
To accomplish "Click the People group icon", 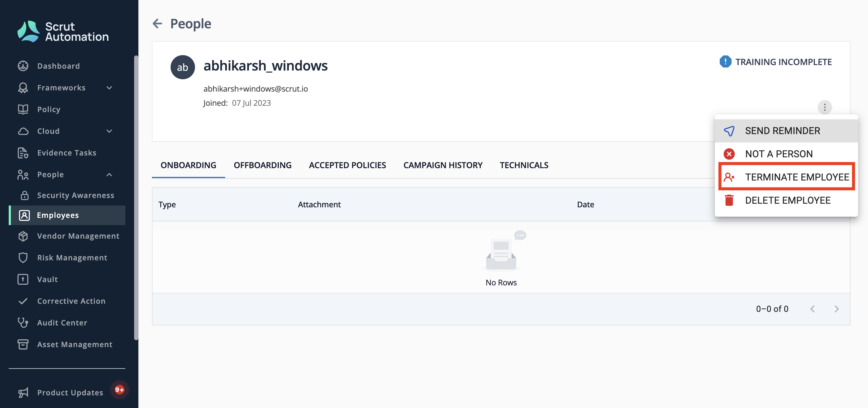I will click(x=23, y=174).
